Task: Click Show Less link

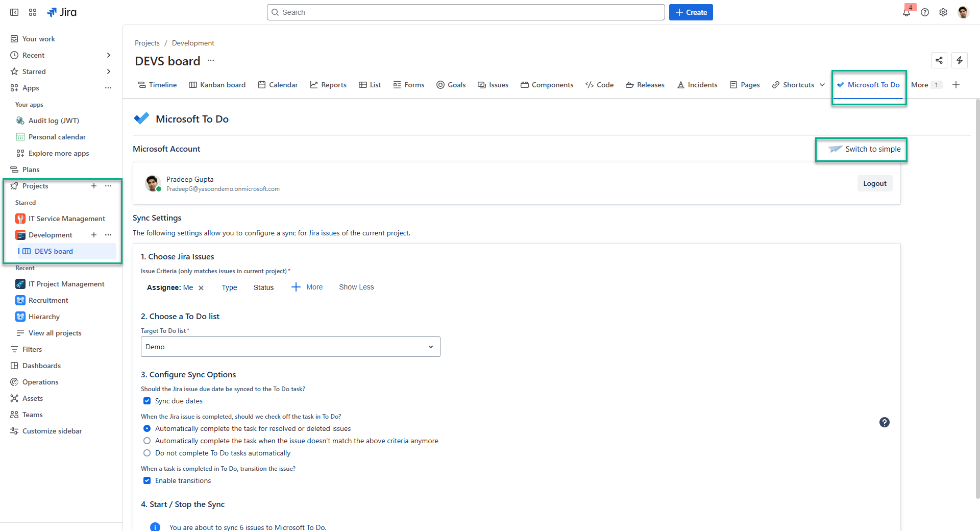Action: (x=356, y=287)
